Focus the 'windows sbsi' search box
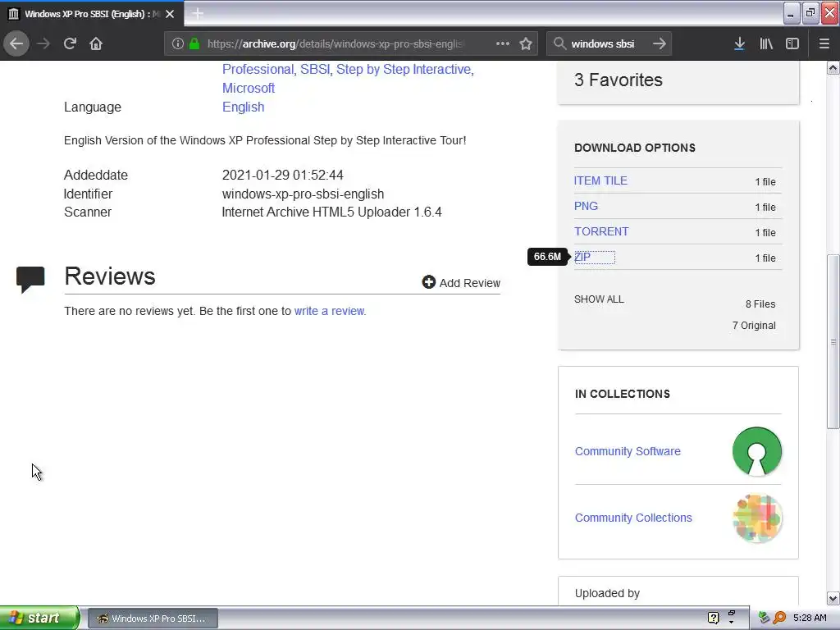The height and width of the screenshot is (630, 840). click(603, 43)
